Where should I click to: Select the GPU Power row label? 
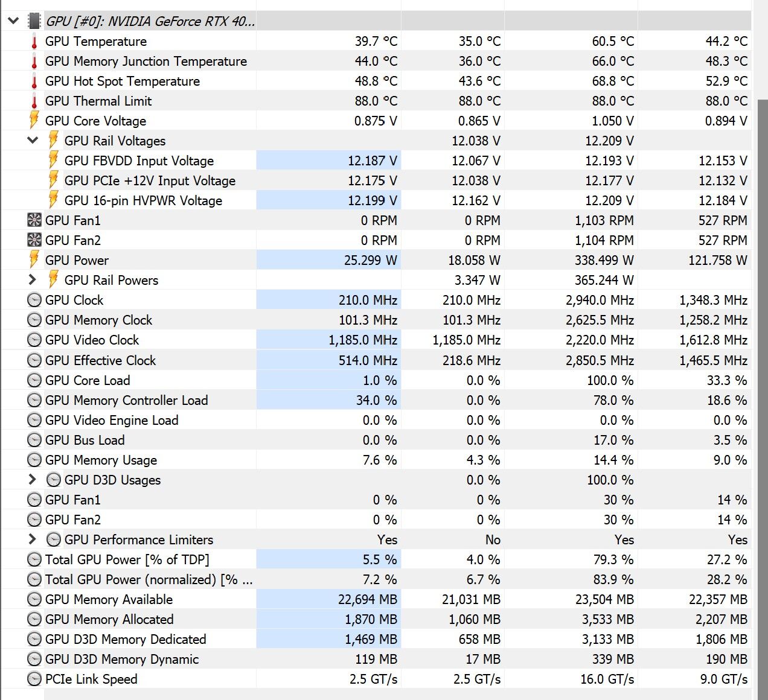click(x=77, y=260)
